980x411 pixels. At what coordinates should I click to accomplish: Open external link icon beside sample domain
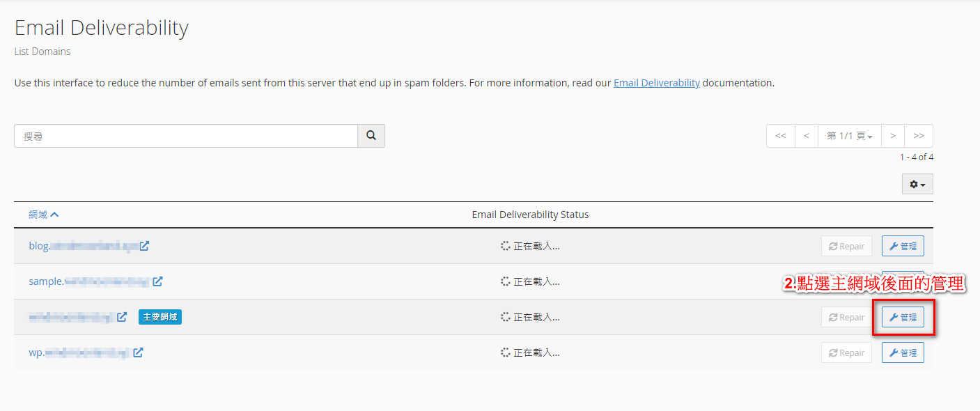(157, 281)
